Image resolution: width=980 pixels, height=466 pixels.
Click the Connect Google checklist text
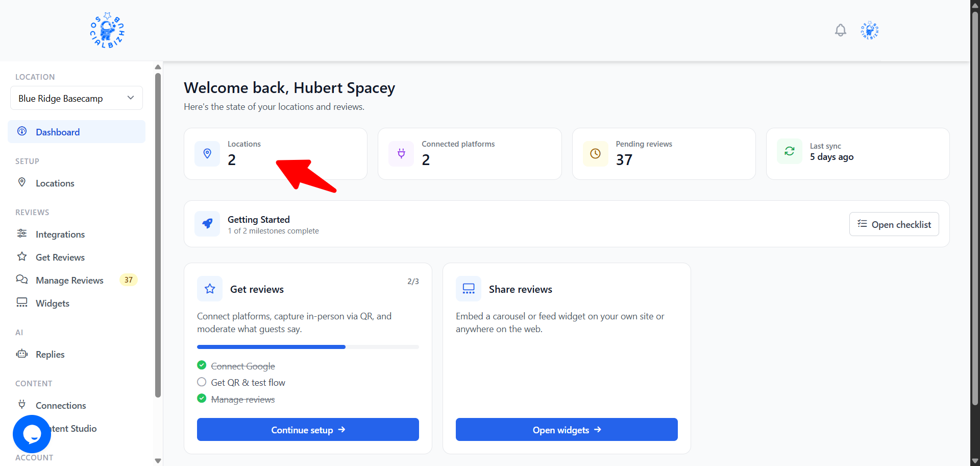click(243, 366)
